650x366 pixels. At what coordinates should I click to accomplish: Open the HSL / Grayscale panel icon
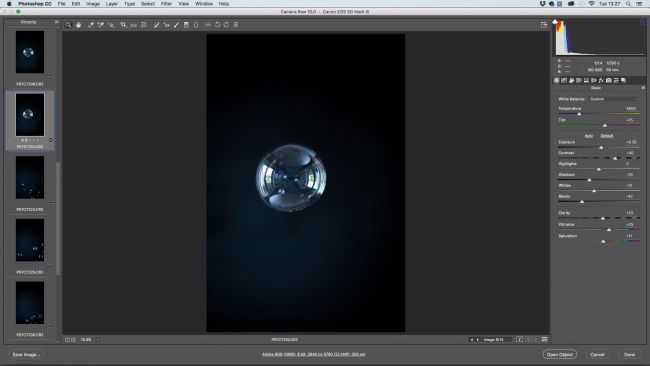(579, 80)
